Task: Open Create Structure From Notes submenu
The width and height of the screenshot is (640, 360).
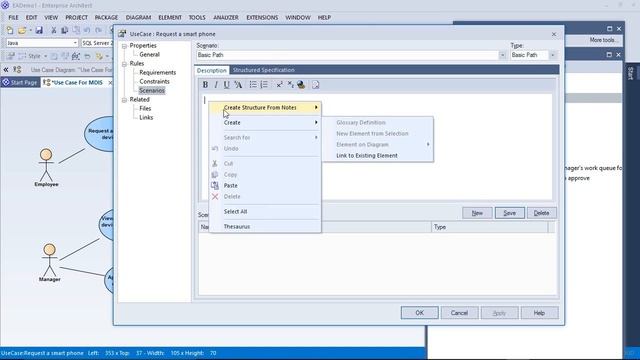Action: tap(265, 107)
